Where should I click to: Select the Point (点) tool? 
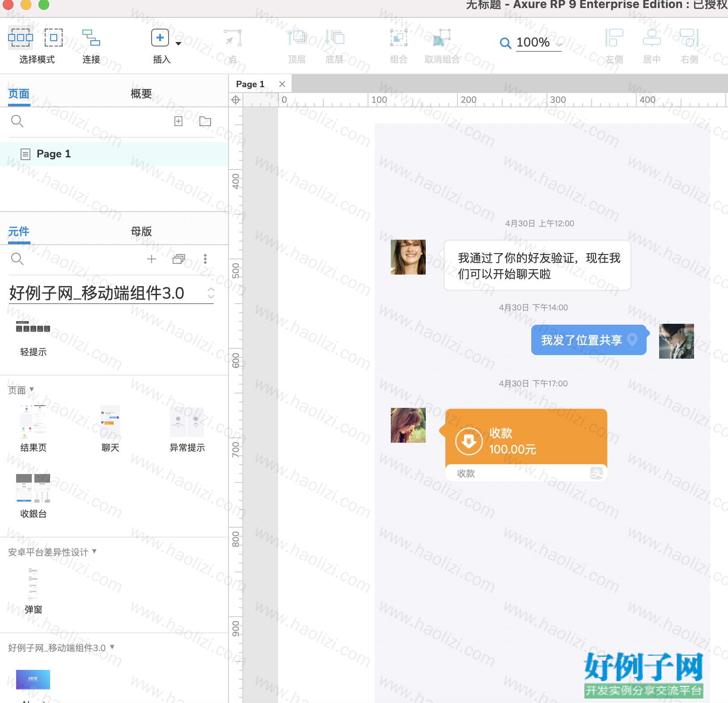click(x=233, y=38)
